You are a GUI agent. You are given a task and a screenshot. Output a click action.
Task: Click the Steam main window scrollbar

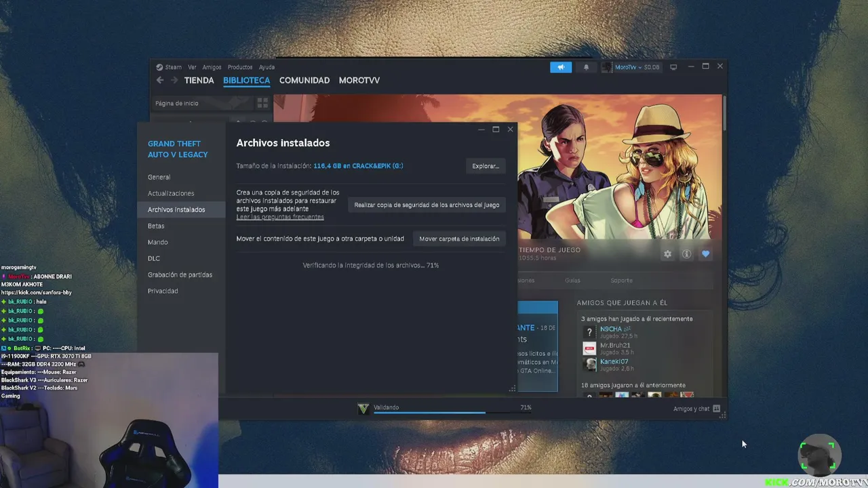(724, 113)
